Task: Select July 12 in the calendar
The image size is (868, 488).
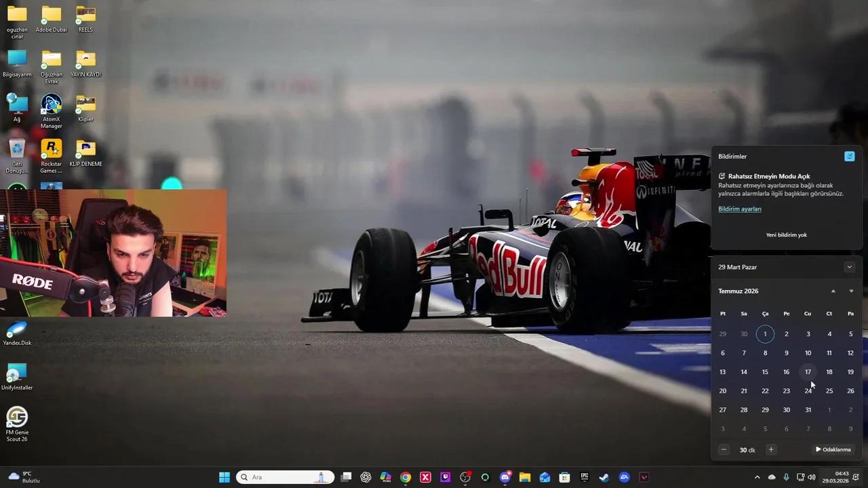Action: pos(850,352)
